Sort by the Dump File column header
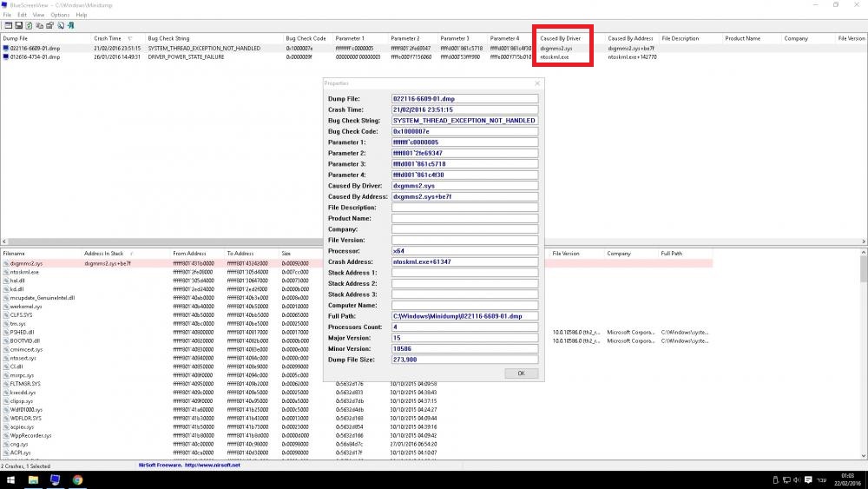 point(46,38)
